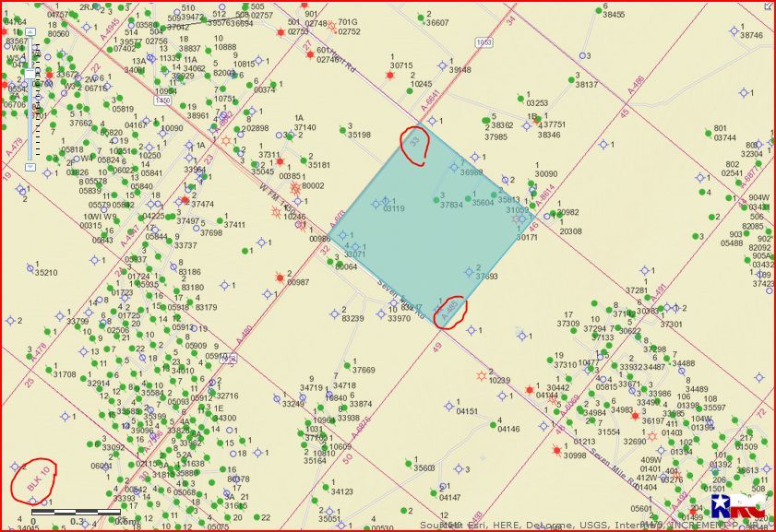This screenshot has width=776, height=532.
Task: Click the green well labeled 35181
Action: click(304, 160)
